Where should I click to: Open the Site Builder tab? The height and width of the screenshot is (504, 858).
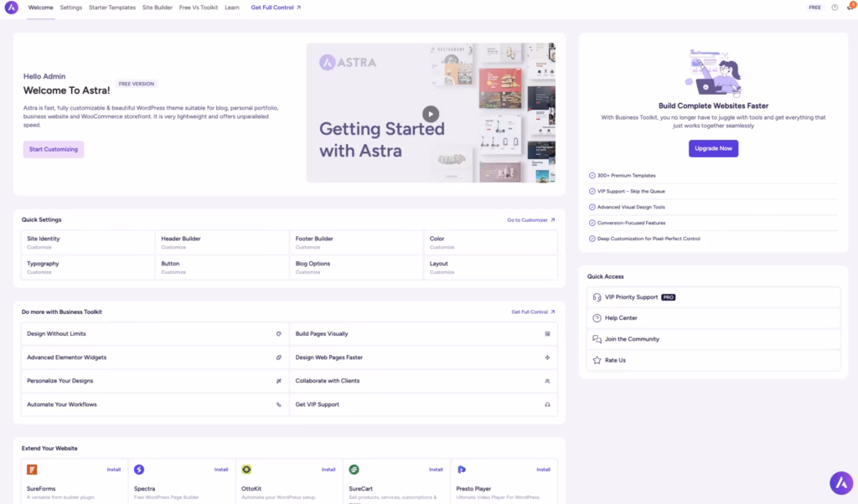pyautogui.click(x=157, y=8)
